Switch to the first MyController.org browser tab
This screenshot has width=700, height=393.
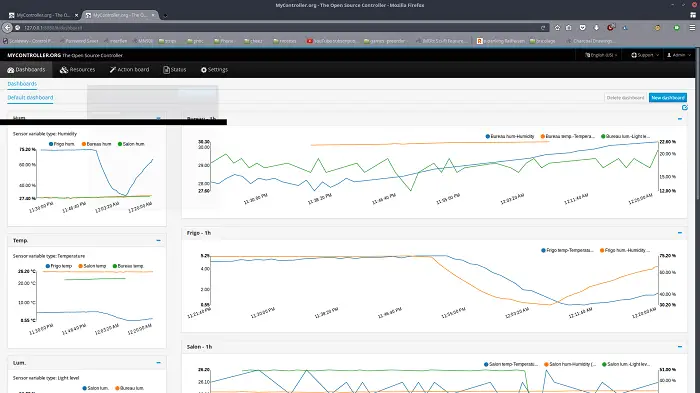tap(43, 15)
